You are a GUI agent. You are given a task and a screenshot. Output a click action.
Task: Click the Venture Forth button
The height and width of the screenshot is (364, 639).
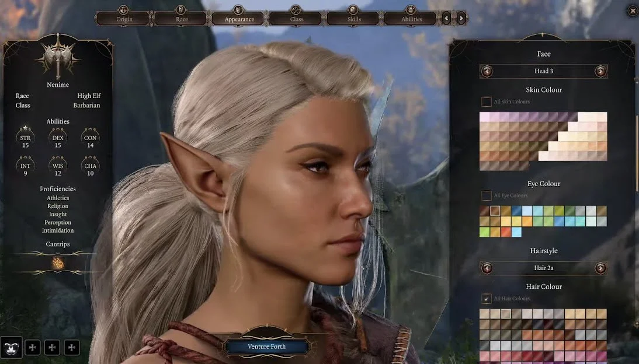266,346
